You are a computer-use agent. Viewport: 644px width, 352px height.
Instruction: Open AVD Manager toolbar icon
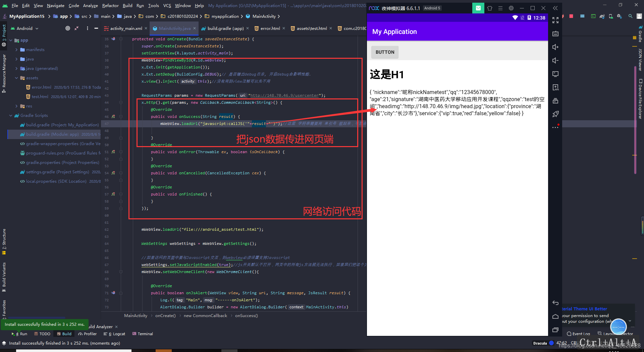(x=611, y=16)
